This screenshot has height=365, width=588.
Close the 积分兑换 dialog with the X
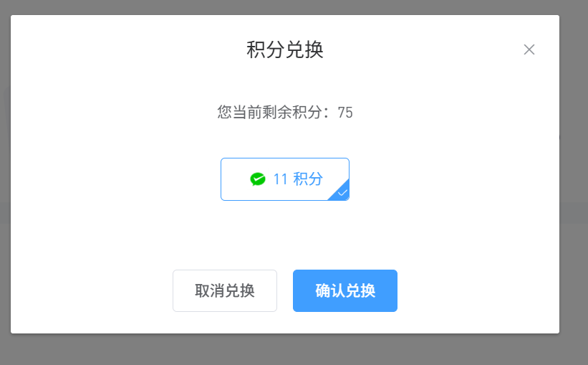(x=529, y=49)
